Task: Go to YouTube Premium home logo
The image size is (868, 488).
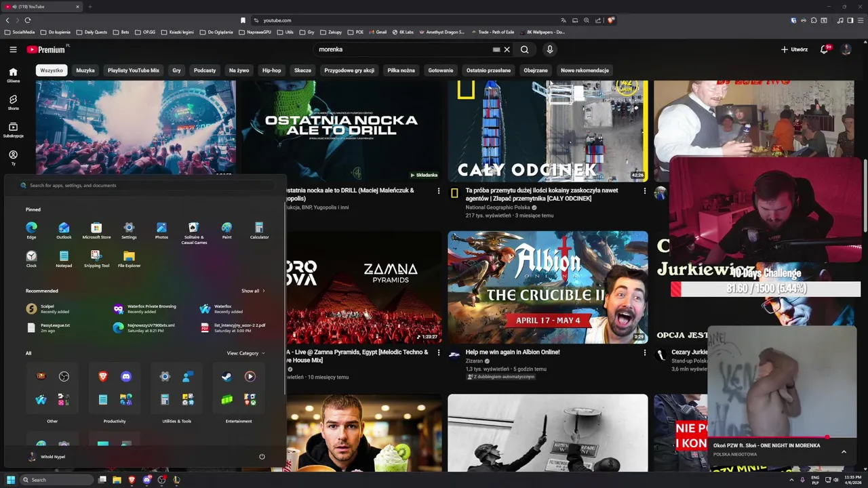Action: point(46,49)
